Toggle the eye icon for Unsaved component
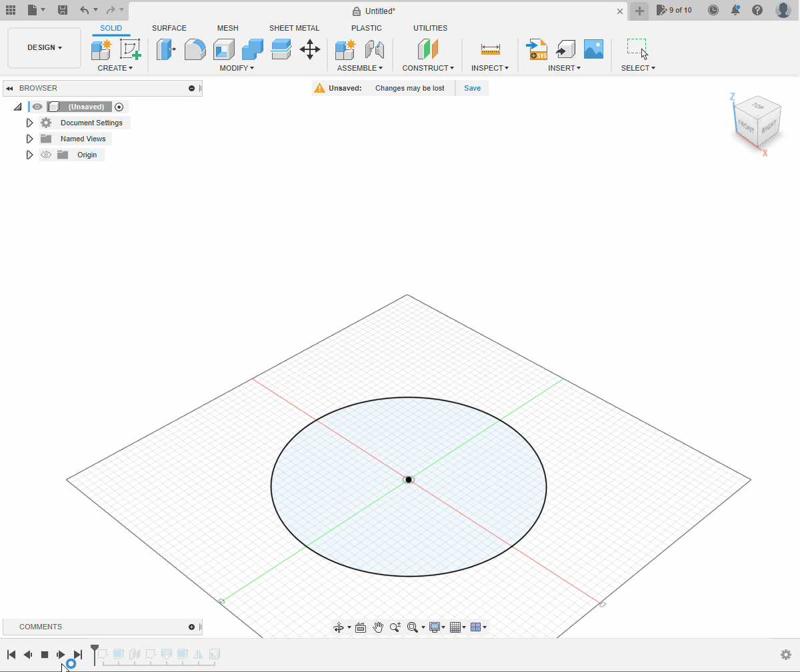Viewport: 800px width, 672px height. pyautogui.click(x=37, y=107)
